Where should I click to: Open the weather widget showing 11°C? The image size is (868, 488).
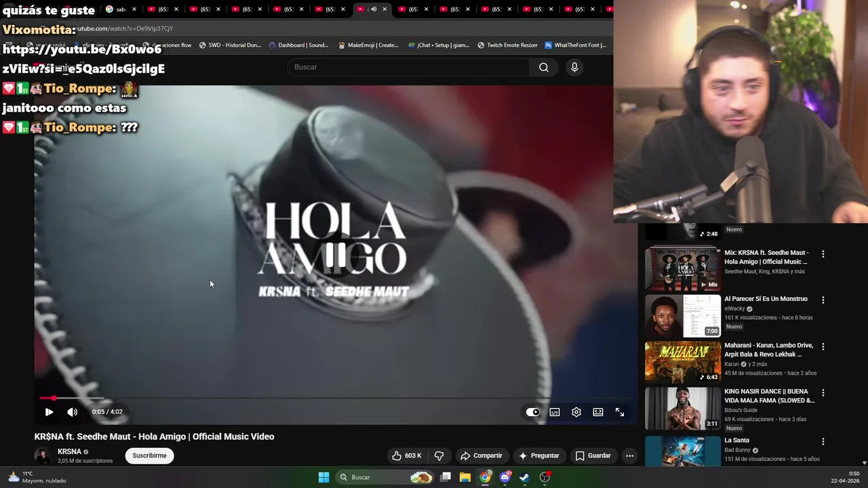pyautogui.click(x=37, y=477)
